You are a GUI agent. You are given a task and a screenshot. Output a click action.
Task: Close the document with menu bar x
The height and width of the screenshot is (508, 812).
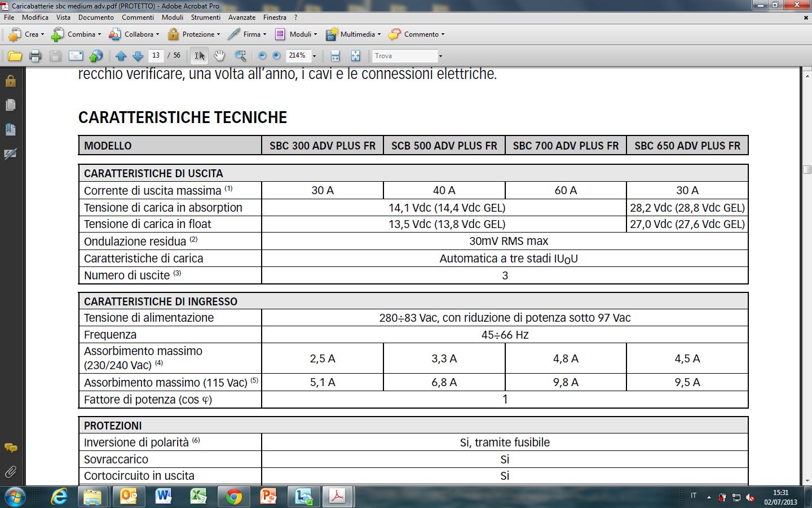point(806,17)
